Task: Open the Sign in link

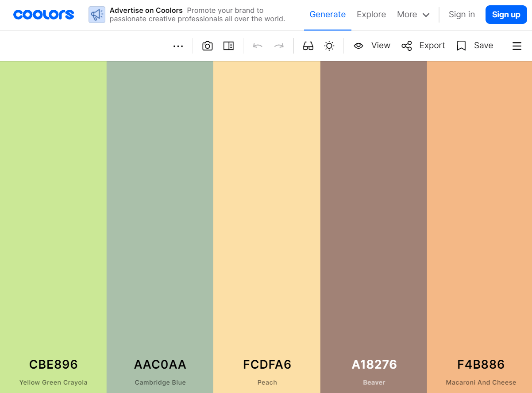Action: [x=462, y=15]
